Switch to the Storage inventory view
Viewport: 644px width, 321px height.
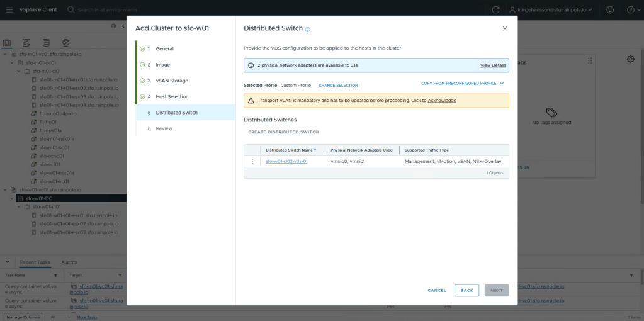tap(46, 43)
